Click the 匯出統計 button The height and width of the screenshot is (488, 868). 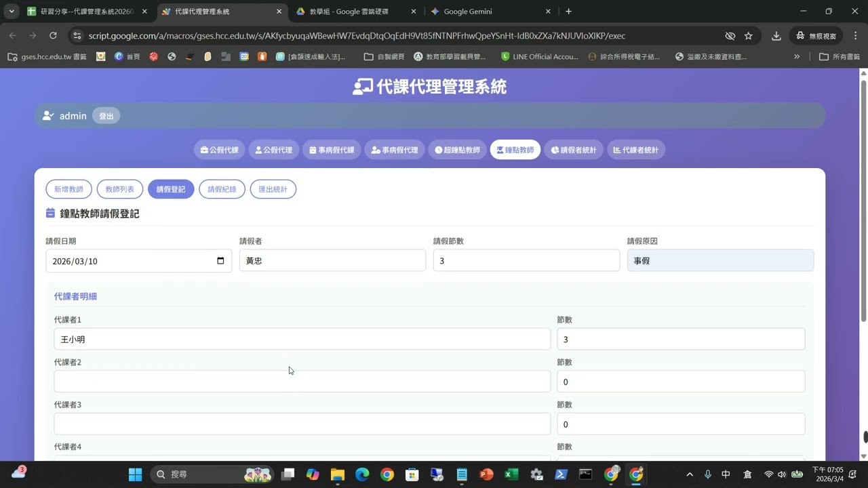point(273,189)
